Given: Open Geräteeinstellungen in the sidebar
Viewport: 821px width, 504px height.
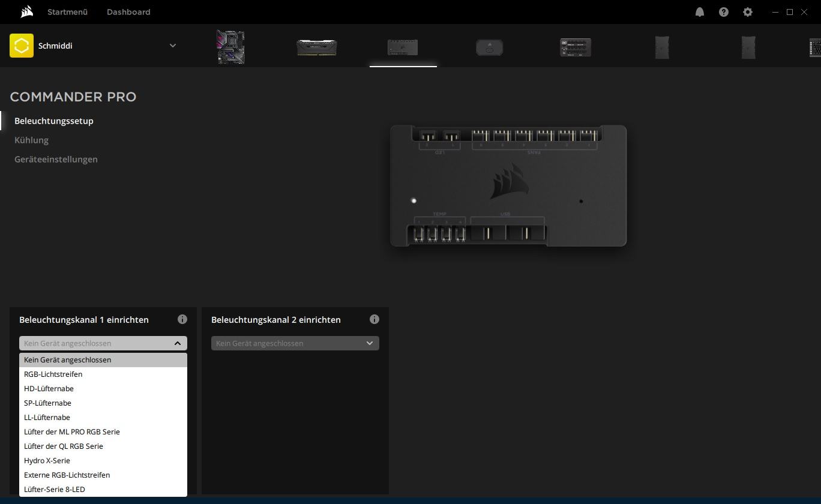Looking at the screenshot, I should [x=56, y=159].
